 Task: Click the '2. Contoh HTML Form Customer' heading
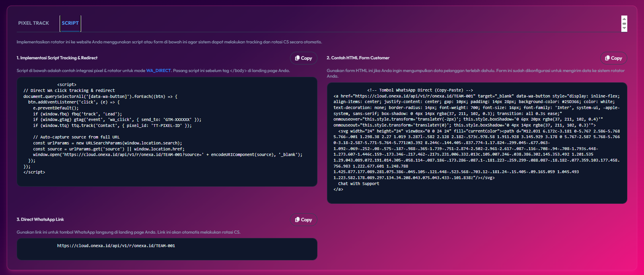pos(358,58)
